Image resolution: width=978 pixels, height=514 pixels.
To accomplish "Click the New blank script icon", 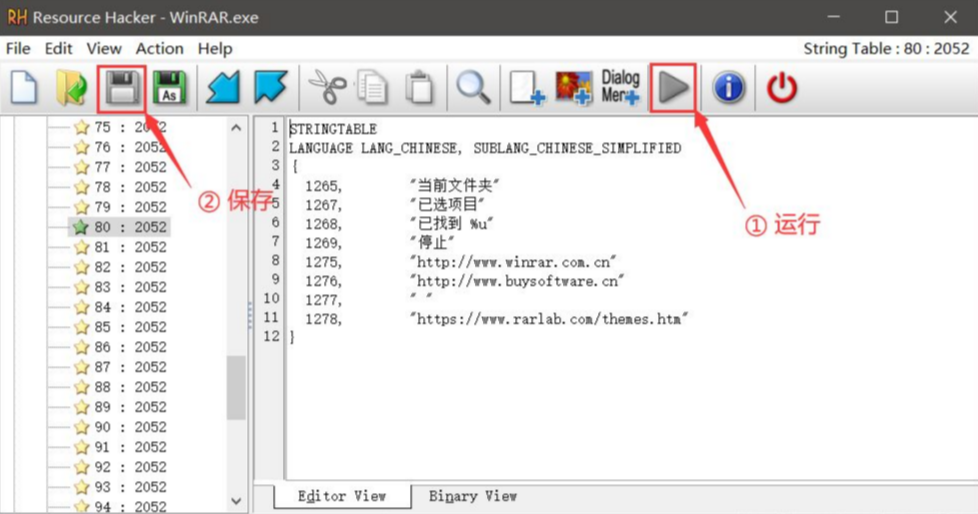I will (x=24, y=87).
